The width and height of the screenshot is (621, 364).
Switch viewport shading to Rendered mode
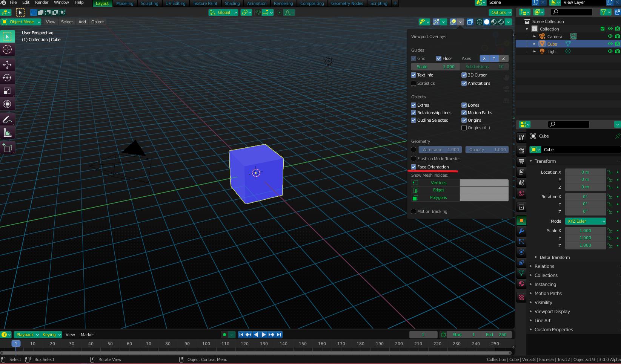501,22
